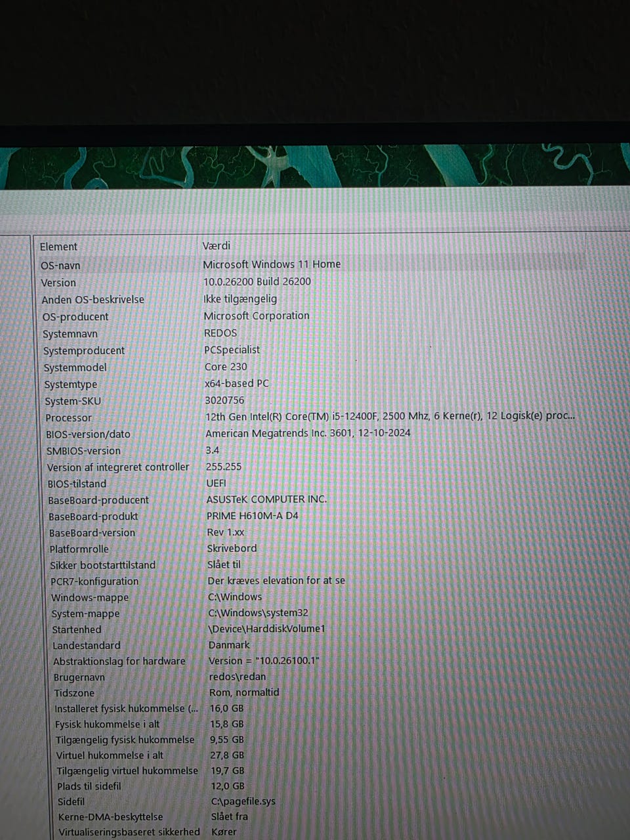Select BIOS-version/dato row
630x840 pixels.
pos(88,434)
